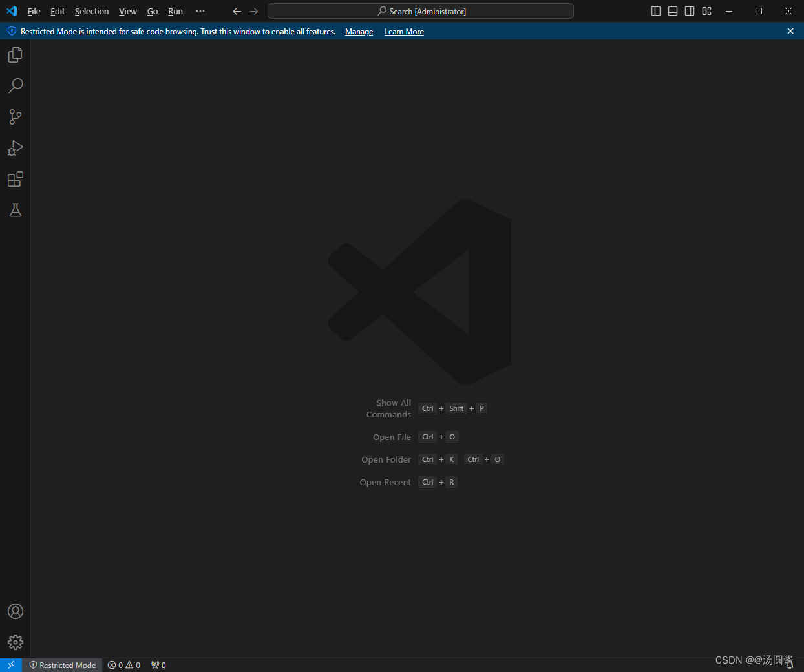The width and height of the screenshot is (804, 672).
Task: Click the remote window indicator in status bar
Action: click(11, 665)
